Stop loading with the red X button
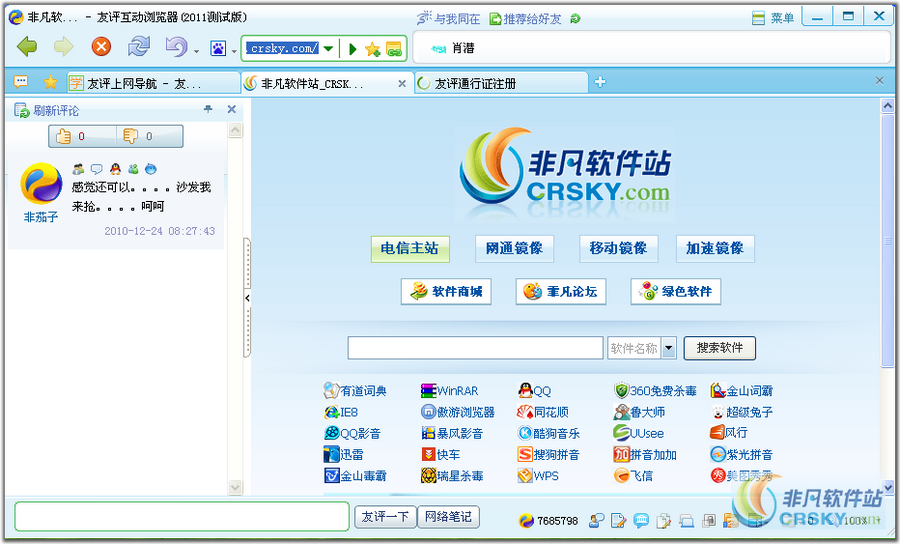The image size is (900, 544). (x=101, y=46)
